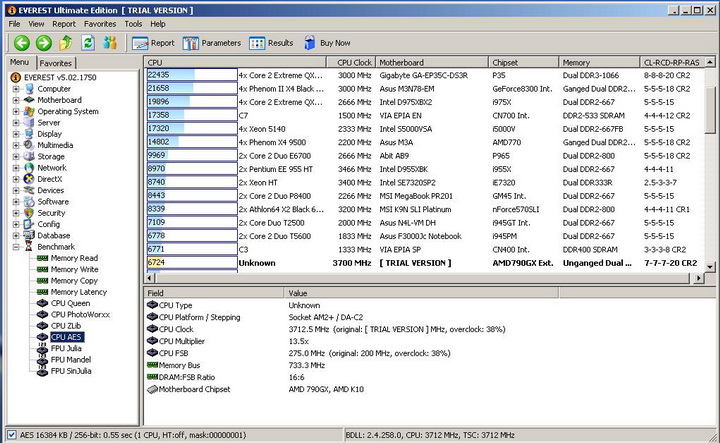Expand the Motherboard tree node
The height and width of the screenshot is (443, 720).
pos(16,100)
